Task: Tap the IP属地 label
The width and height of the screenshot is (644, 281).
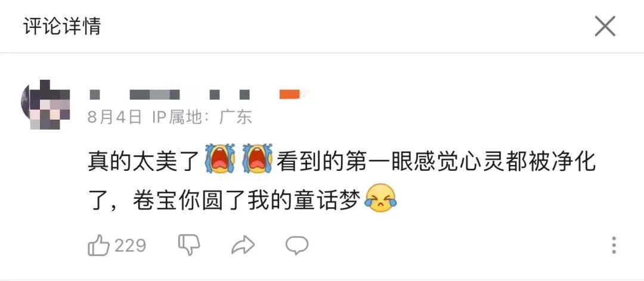Action: pos(178,117)
